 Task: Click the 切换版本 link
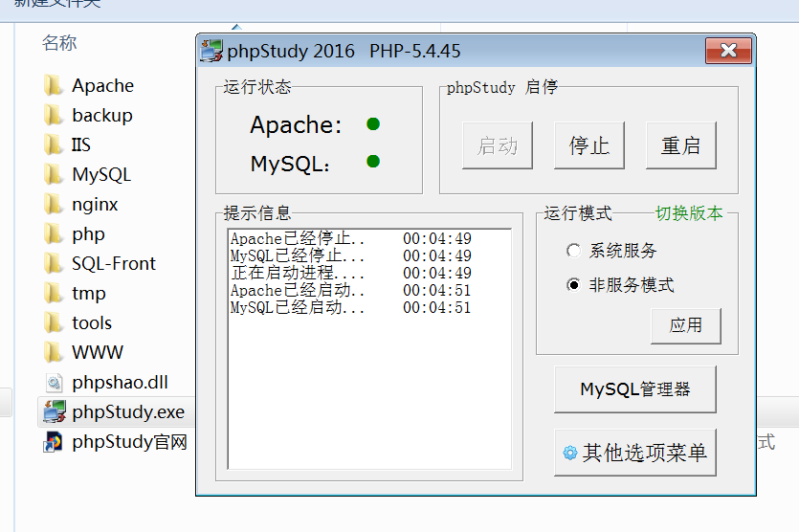click(689, 213)
